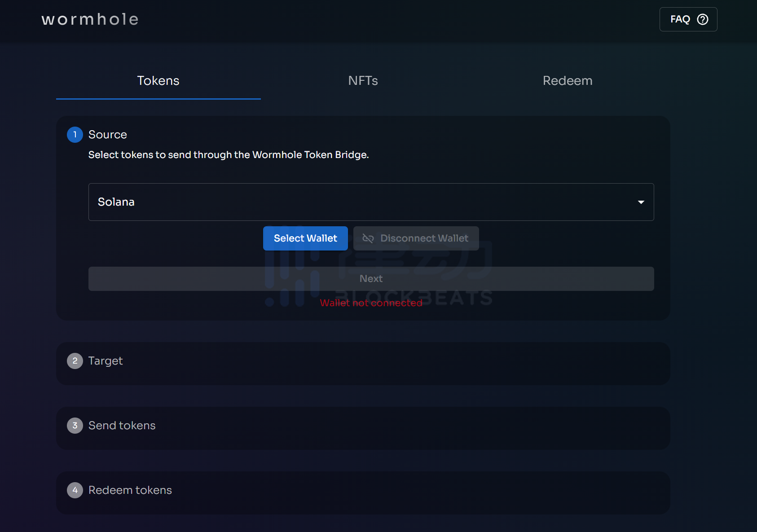Viewport: 757px width, 532px height.
Task: Expand the Redeem tokens step
Action: coord(130,490)
